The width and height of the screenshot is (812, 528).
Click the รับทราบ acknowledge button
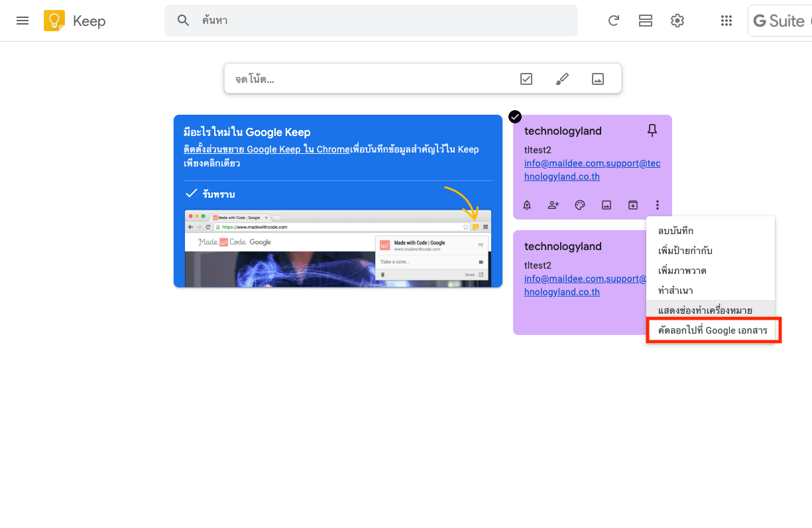pos(211,194)
